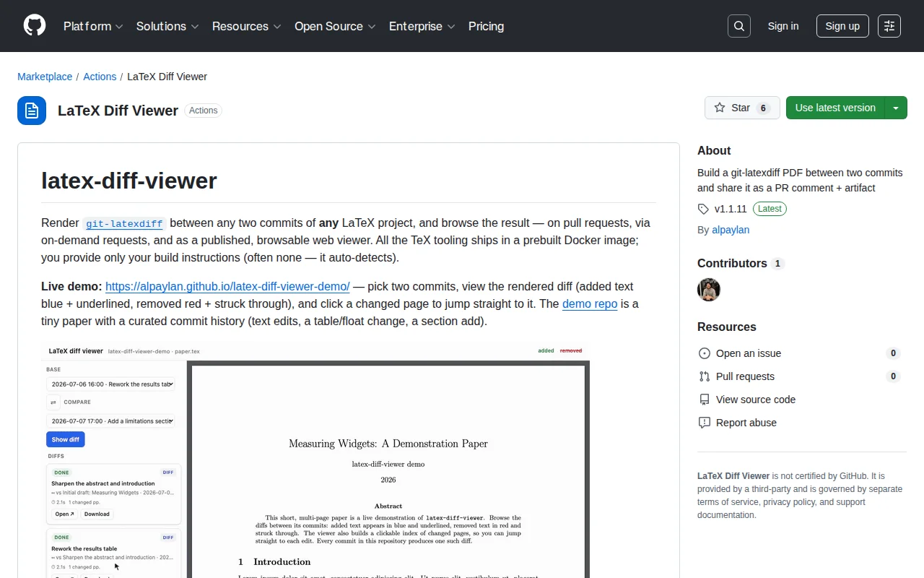This screenshot has width=924, height=578.
Task: Click Report abuse
Action: [746, 423]
